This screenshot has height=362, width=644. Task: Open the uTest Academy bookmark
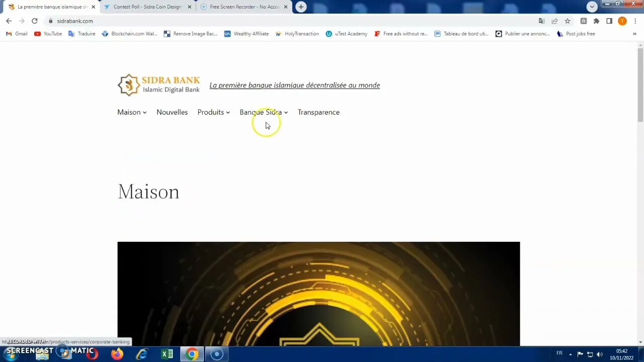346,34
